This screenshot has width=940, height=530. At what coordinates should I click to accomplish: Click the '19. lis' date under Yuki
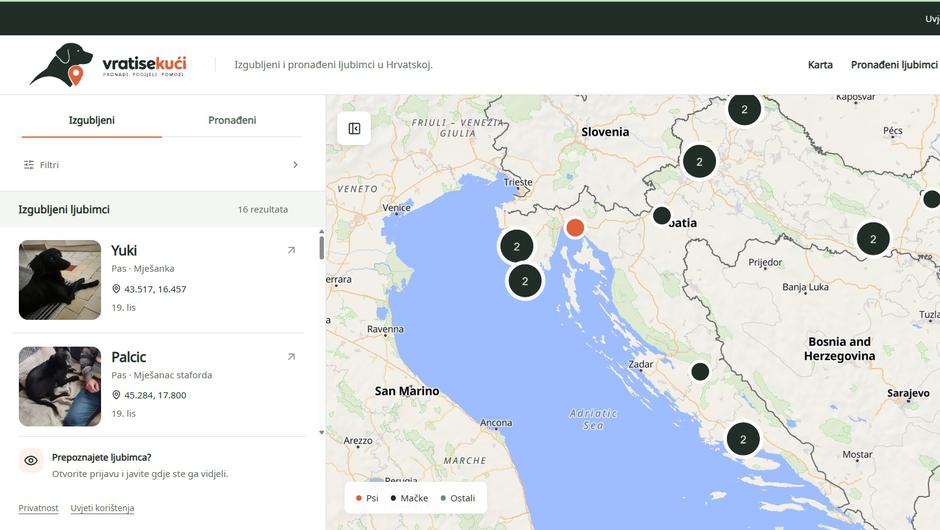tap(123, 308)
